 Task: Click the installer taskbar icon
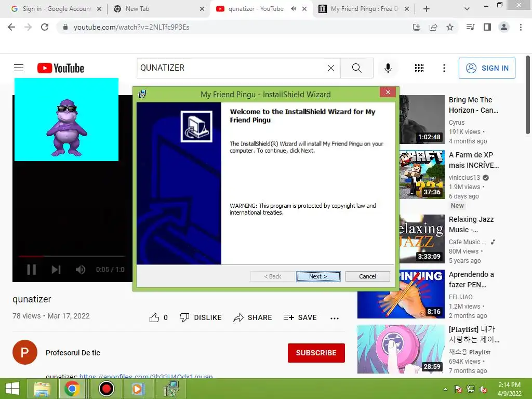click(x=171, y=389)
